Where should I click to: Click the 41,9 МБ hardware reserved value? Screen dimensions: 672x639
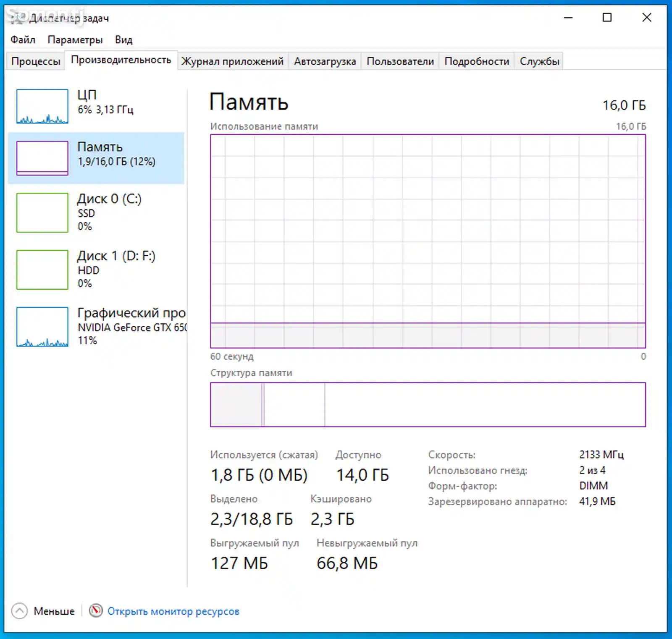597,501
